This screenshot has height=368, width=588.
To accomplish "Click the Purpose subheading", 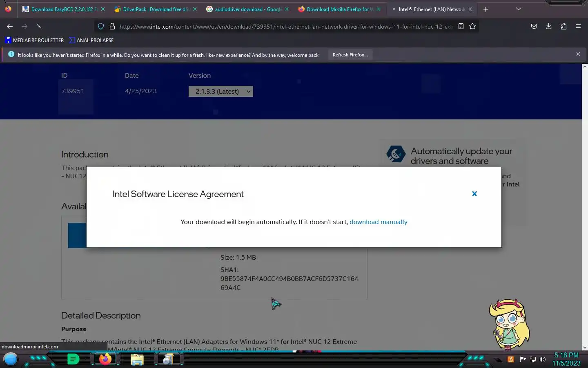I will click(x=74, y=329).
